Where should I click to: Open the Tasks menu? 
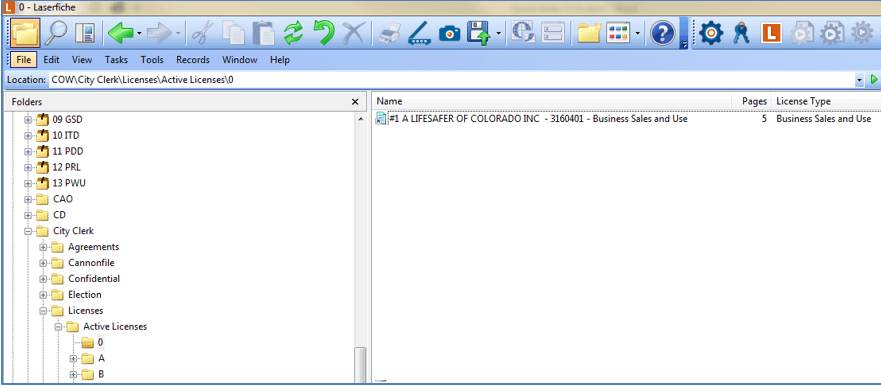click(116, 60)
